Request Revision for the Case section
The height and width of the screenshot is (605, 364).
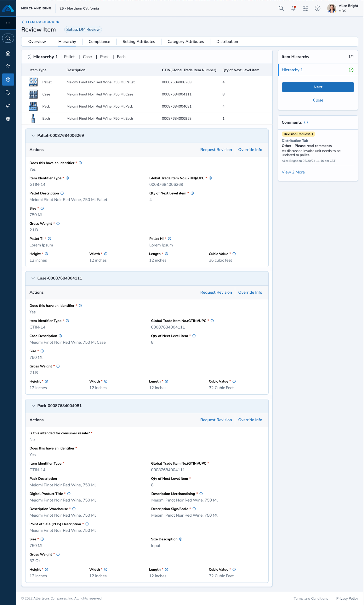pyautogui.click(x=216, y=292)
